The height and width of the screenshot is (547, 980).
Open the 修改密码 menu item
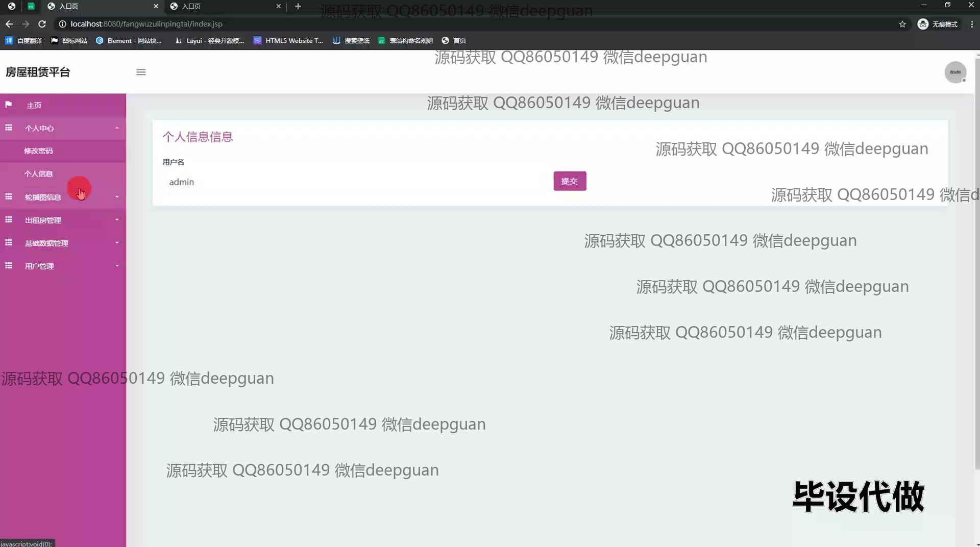tap(38, 151)
